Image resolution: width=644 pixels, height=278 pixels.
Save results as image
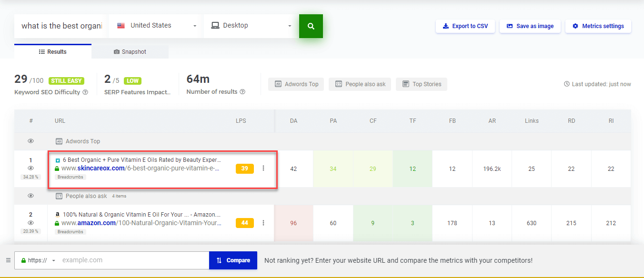[530, 26]
